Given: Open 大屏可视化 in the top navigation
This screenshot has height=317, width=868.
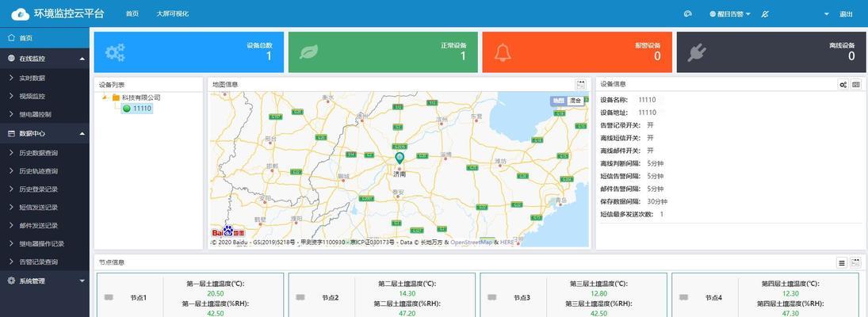Looking at the screenshot, I should (x=173, y=13).
